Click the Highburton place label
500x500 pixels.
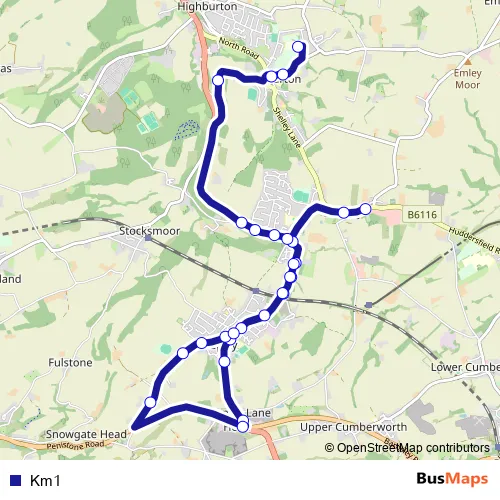click(x=207, y=6)
